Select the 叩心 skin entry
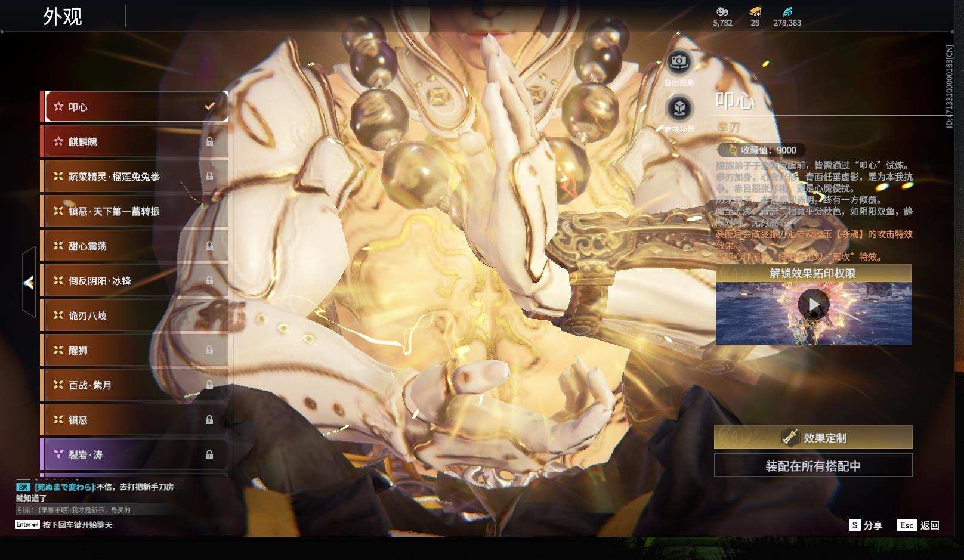 pyautogui.click(x=137, y=106)
